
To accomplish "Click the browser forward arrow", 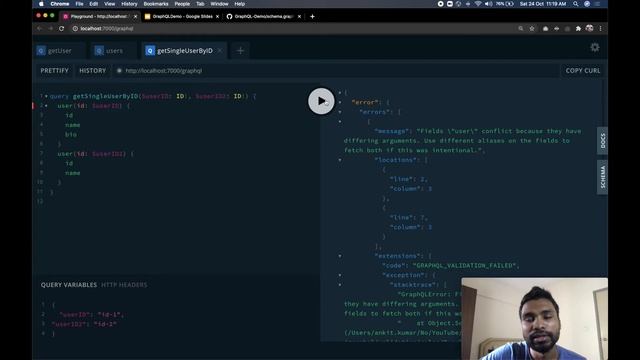I will pyautogui.click(x=51, y=29).
